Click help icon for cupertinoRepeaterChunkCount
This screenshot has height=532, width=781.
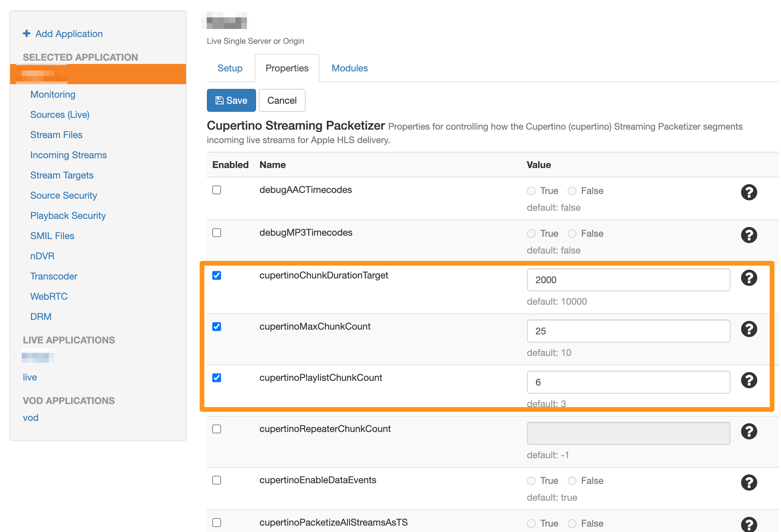pyautogui.click(x=749, y=432)
